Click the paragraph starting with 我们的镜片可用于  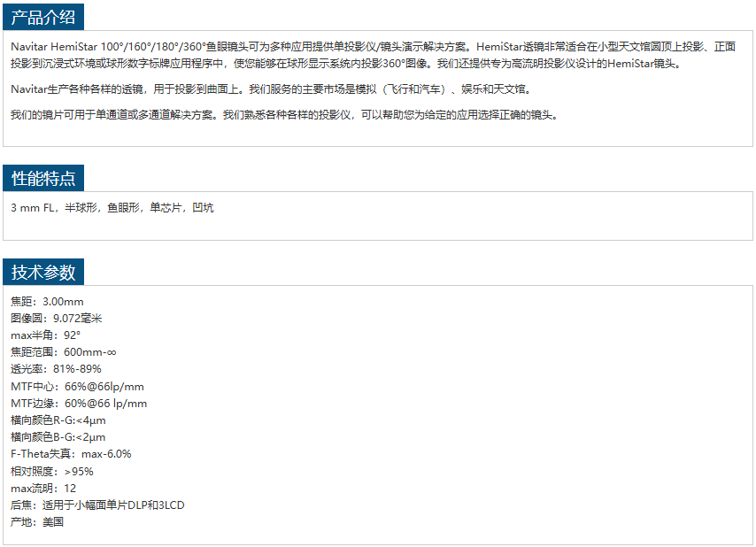[284, 115]
